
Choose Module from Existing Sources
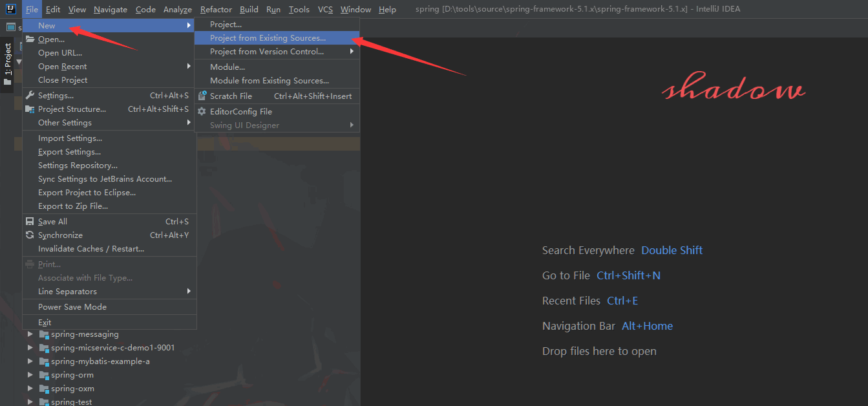tap(277, 80)
